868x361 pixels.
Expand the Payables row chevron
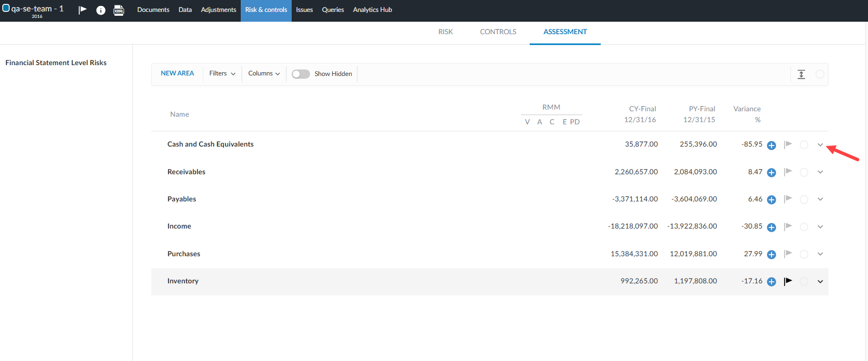tap(820, 199)
